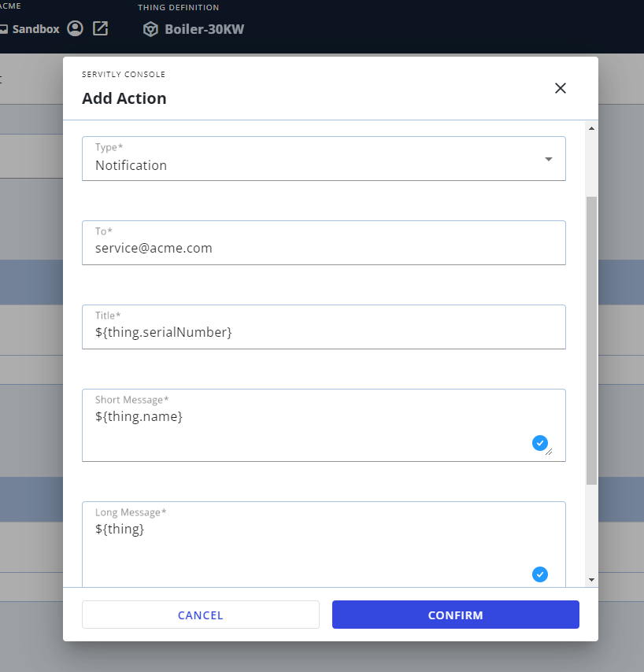Click the scrollbar down arrow in dialog
This screenshot has width=644, height=672.
coord(592,580)
